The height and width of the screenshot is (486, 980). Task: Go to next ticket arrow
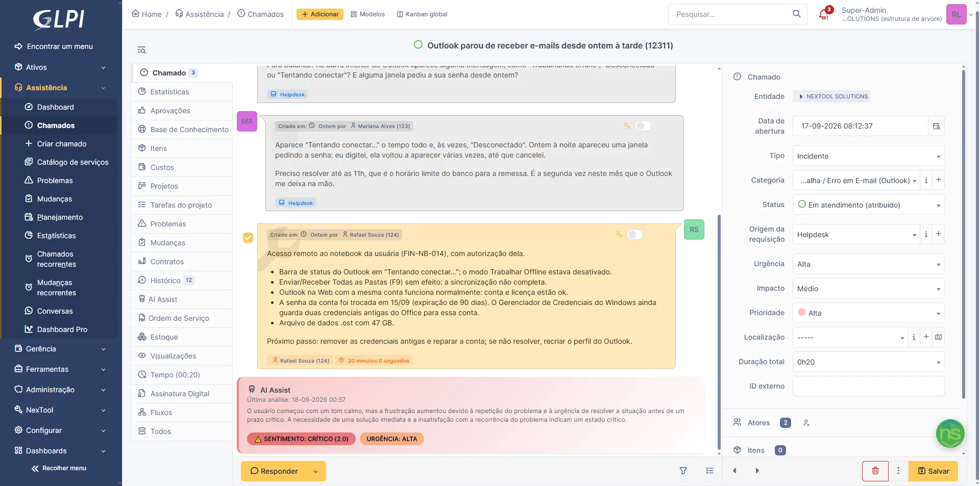pos(757,471)
